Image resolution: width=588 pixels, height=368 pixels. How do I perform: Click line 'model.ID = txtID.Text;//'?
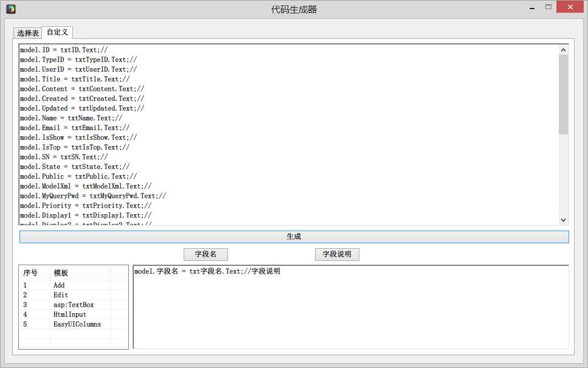tap(64, 50)
